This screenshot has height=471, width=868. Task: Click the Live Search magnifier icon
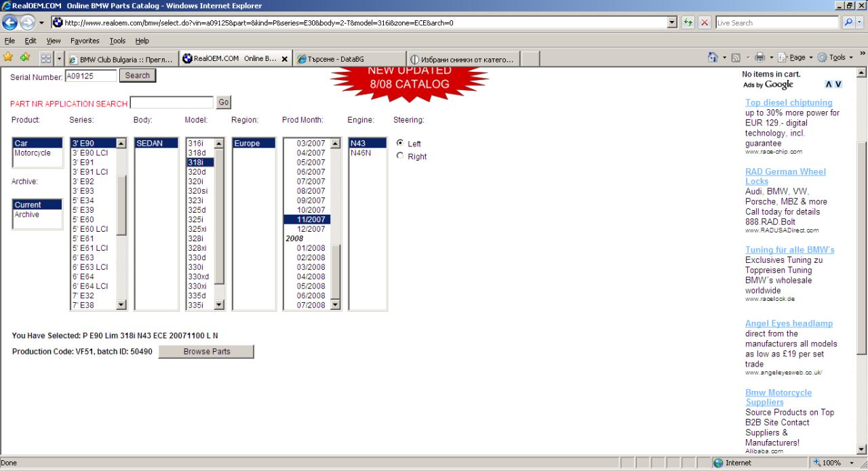(848, 22)
